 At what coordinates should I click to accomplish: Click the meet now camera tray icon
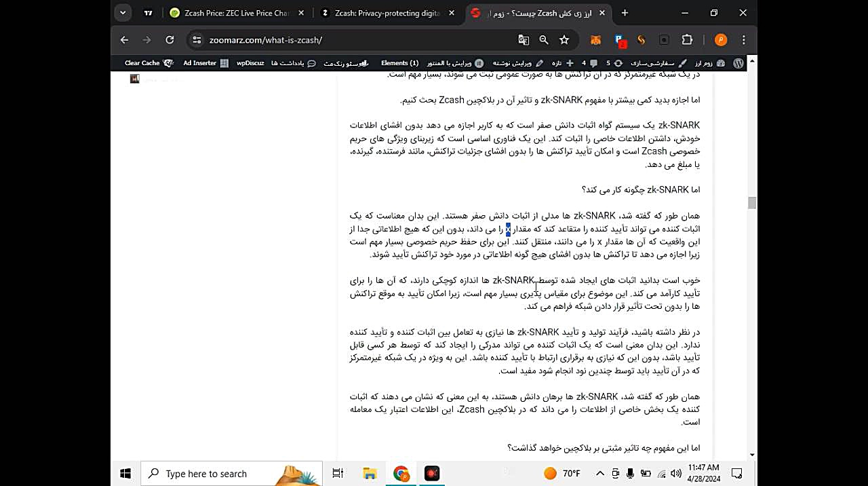point(615,474)
